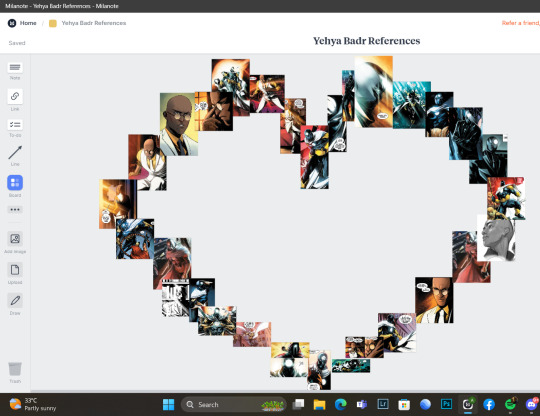This screenshot has height=416, width=540.
Task: Click the Milanote Home logo icon
Action: coord(12,23)
